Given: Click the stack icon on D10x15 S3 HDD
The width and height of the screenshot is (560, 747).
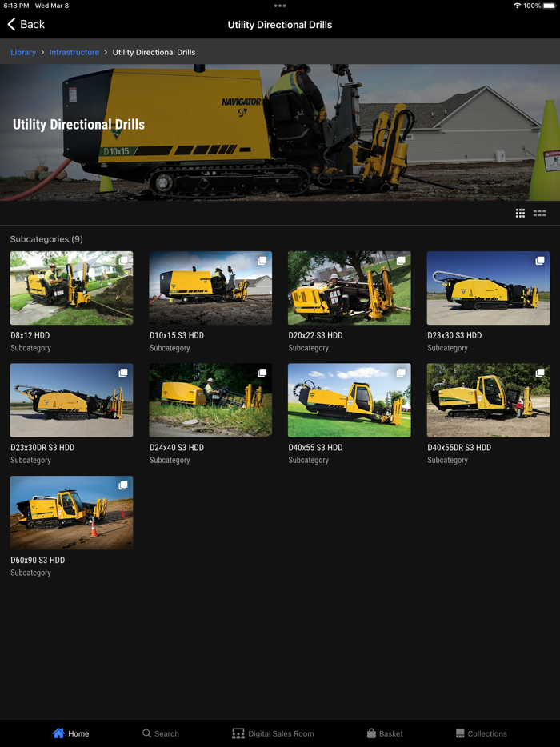Looking at the screenshot, I should pos(262,261).
